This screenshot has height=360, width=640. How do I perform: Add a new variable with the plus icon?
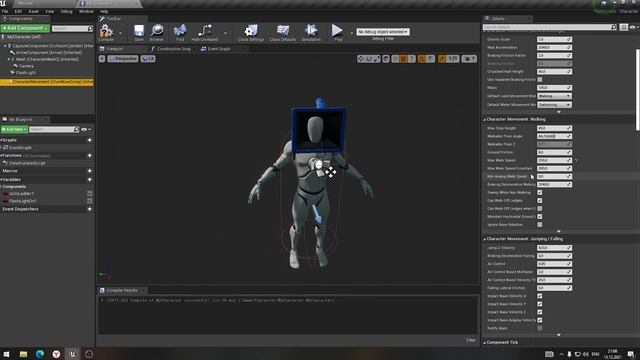coord(89,180)
